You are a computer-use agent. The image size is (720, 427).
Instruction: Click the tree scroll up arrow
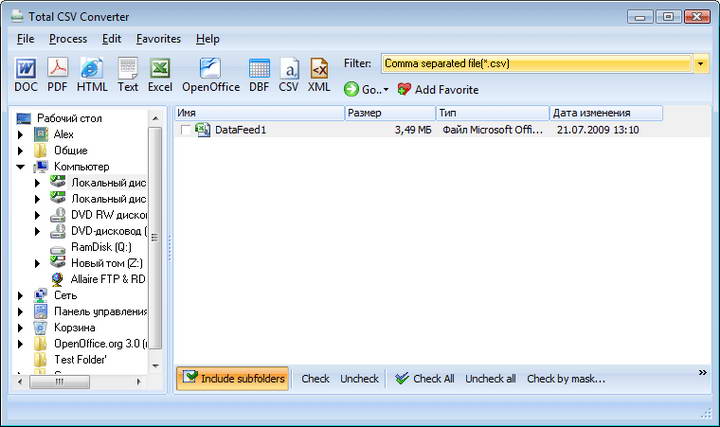(155, 118)
